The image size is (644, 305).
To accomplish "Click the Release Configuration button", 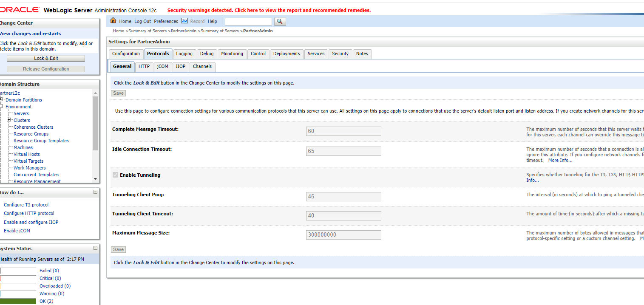I will [46, 69].
